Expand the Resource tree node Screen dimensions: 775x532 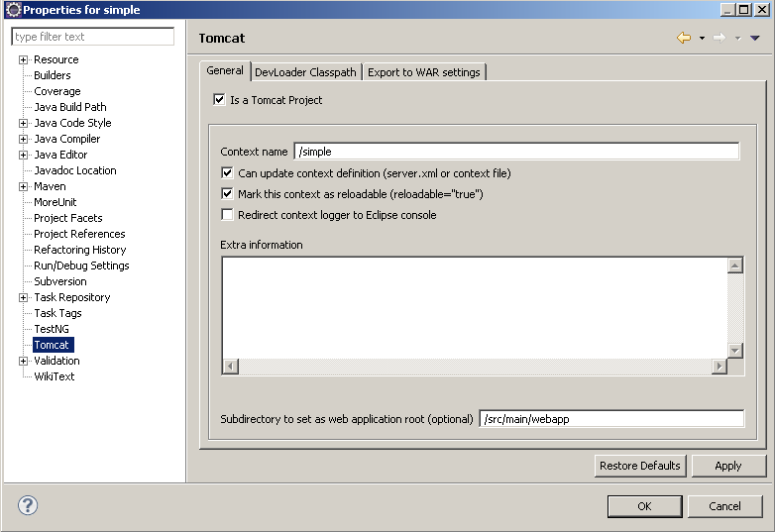(23, 59)
